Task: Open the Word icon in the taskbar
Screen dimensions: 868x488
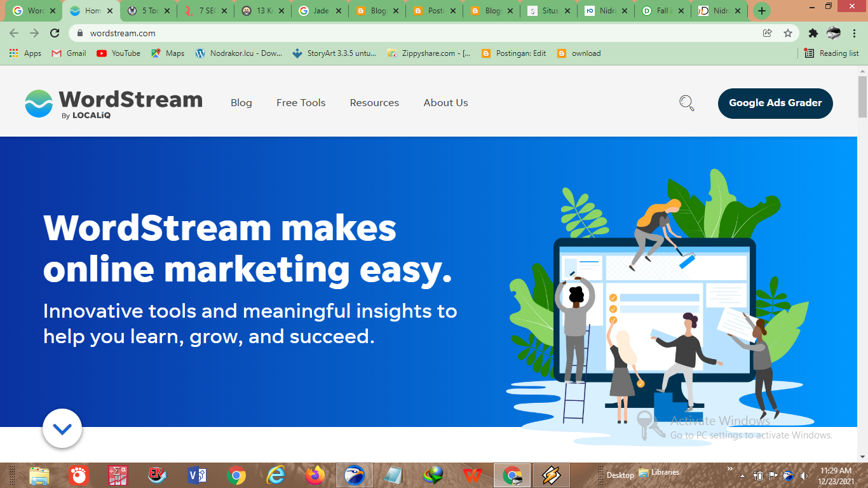Action: click(197, 475)
